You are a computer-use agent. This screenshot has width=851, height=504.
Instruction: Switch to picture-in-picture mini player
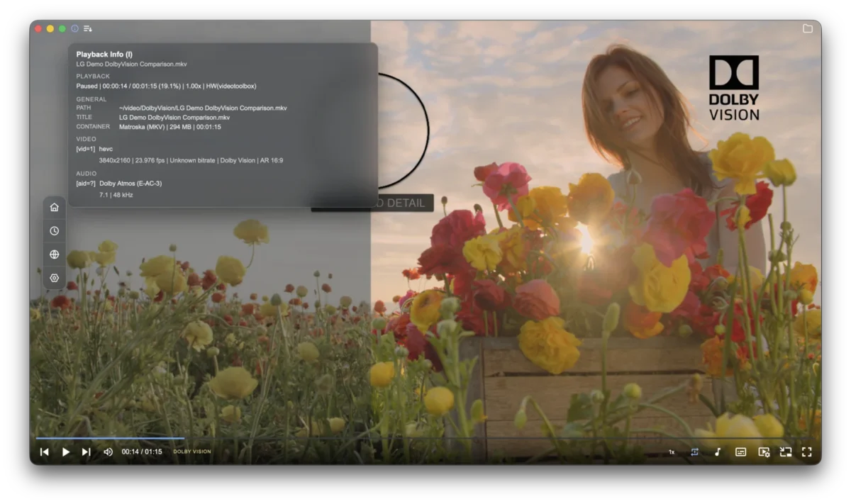coord(786,452)
